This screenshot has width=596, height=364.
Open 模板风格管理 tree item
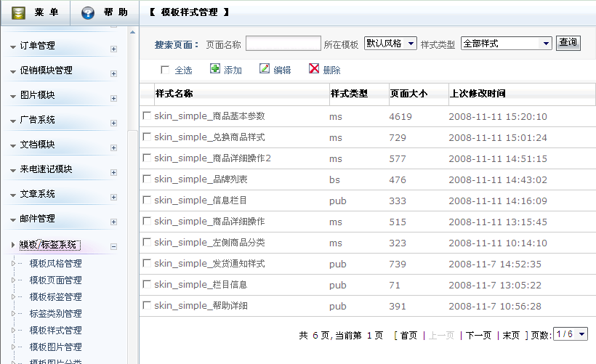[55, 263]
